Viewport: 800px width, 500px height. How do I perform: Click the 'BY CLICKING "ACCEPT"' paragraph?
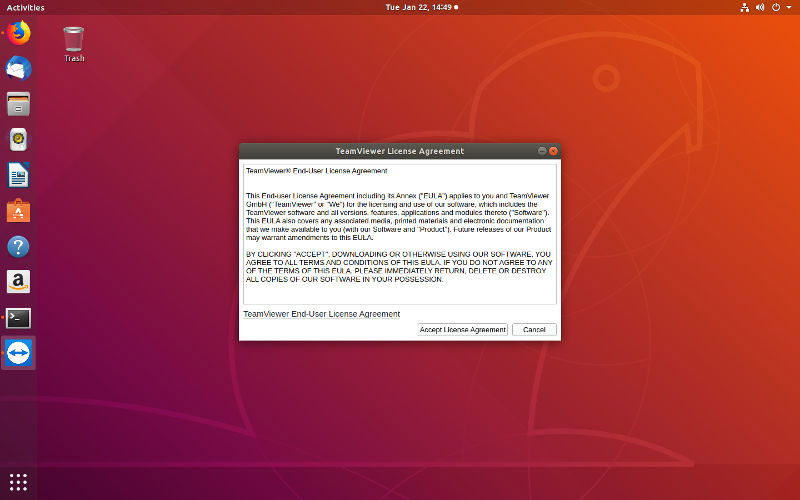click(399, 267)
